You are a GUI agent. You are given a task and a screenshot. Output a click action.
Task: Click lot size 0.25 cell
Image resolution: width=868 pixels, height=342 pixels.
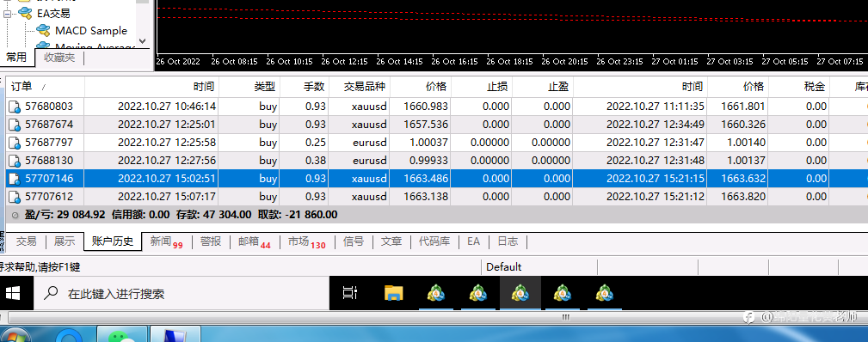click(x=316, y=143)
